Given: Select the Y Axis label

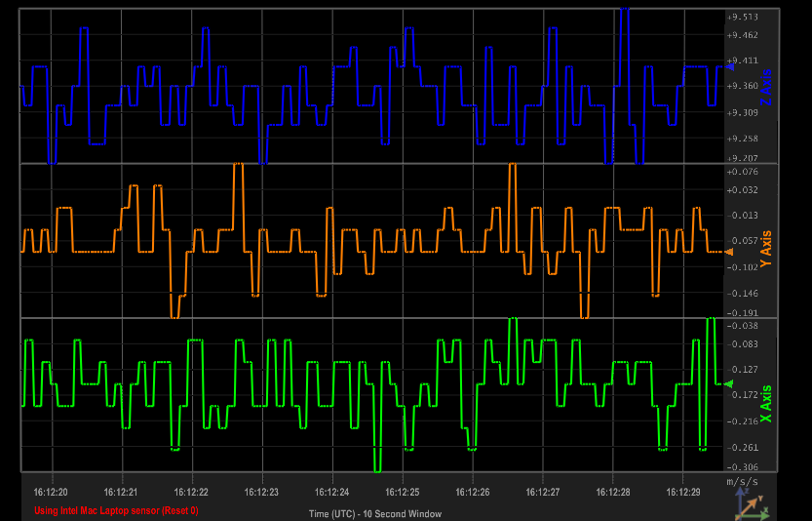Looking at the screenshot, I should coord(765,249).
